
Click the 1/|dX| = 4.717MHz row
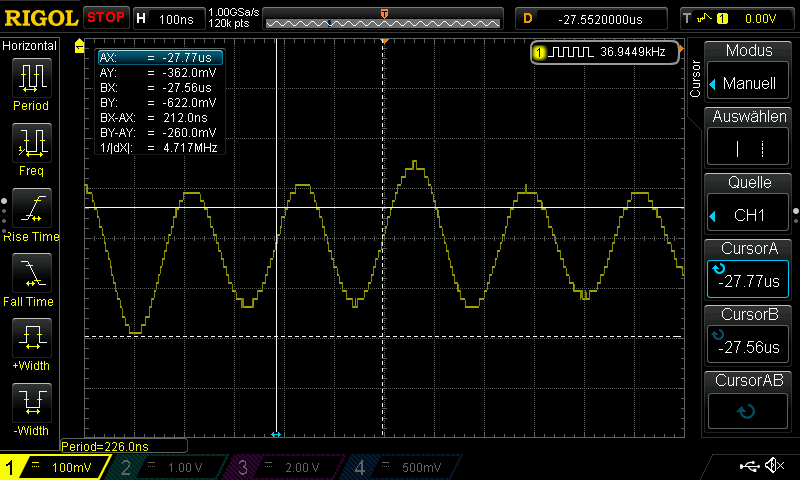click(x=160, y=148)
